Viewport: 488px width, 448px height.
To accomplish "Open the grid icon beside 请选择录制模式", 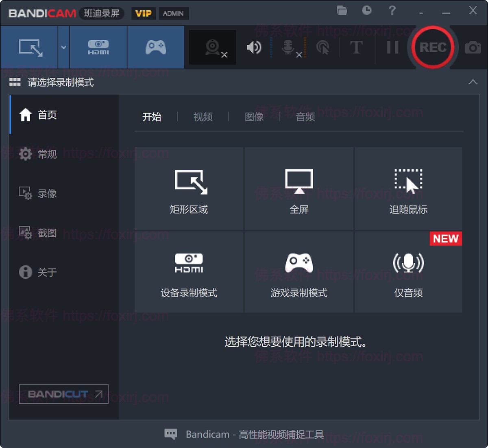I will click(x=15, y=81).
